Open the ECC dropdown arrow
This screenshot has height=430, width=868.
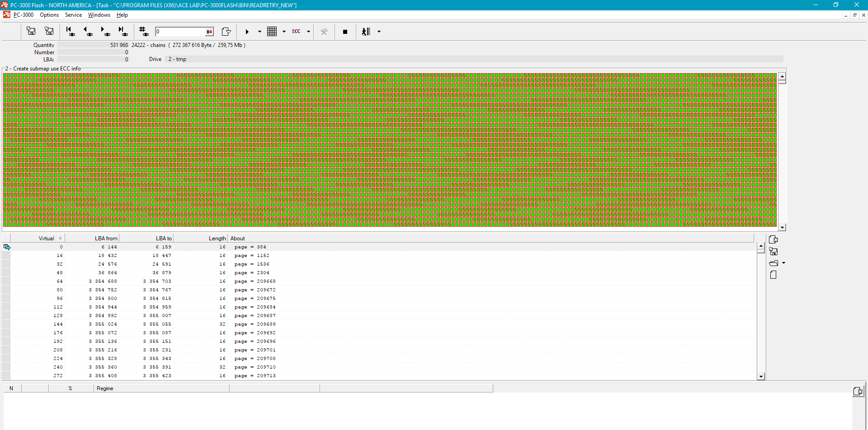coord(308,32)
